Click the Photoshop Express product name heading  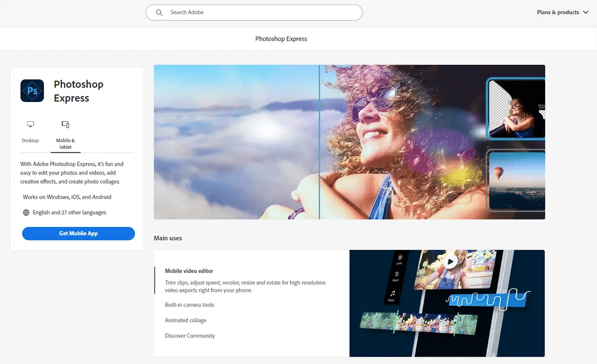click(79, 91)
